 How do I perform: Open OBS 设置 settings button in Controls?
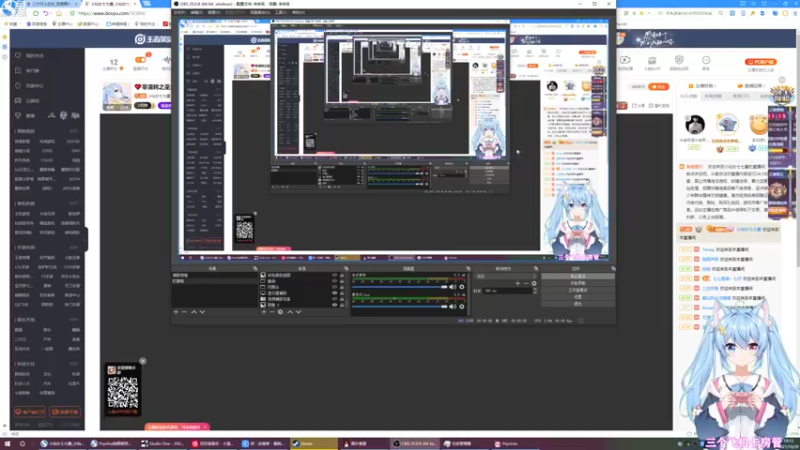578,296
